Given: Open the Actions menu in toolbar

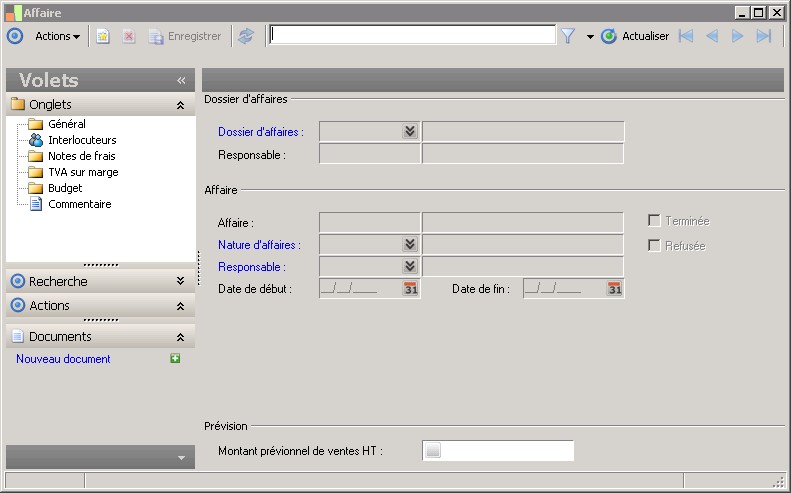Looking at the screenshot, I should pyautogui.click(x=57, y=36).
